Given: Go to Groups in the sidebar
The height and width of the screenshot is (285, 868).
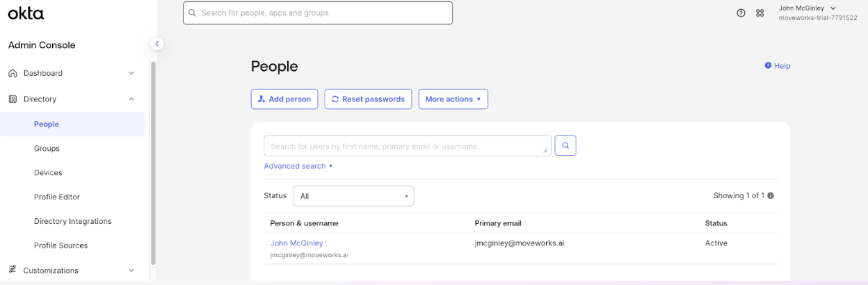Looking at the screenshot, I should (47, 149).
